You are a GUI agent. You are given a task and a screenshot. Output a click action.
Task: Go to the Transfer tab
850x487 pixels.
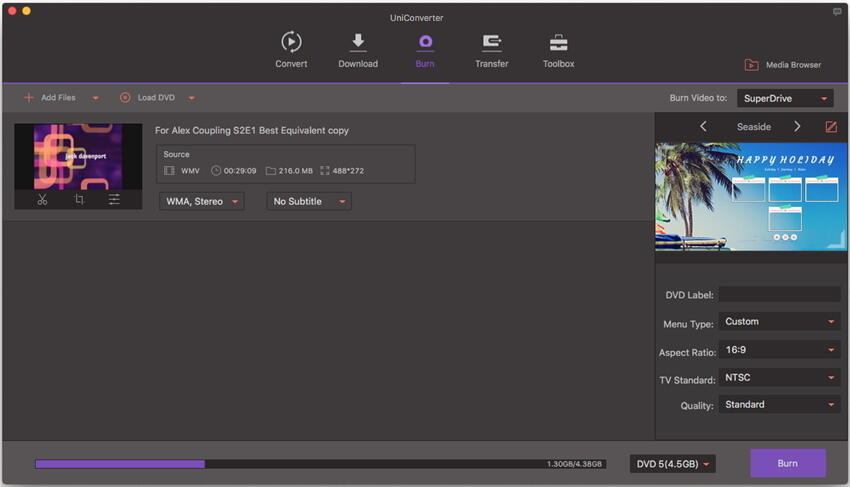492,50
